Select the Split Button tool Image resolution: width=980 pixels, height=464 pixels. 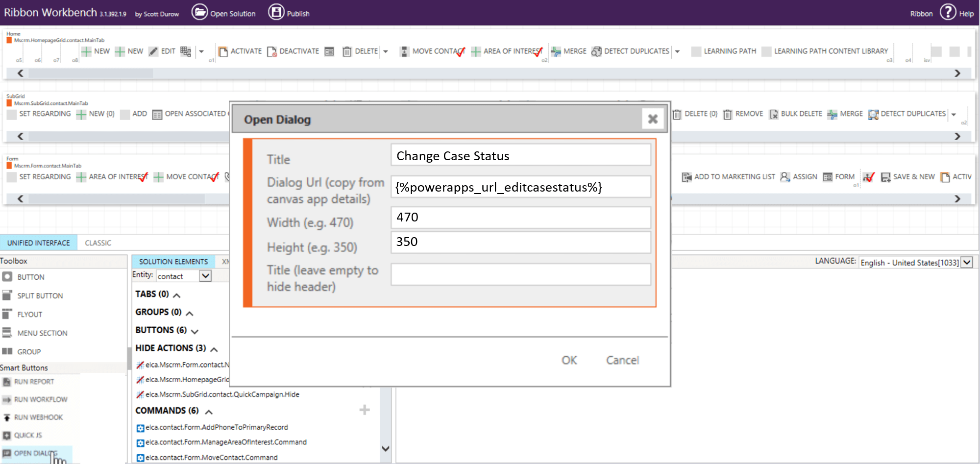coord(39,295)
